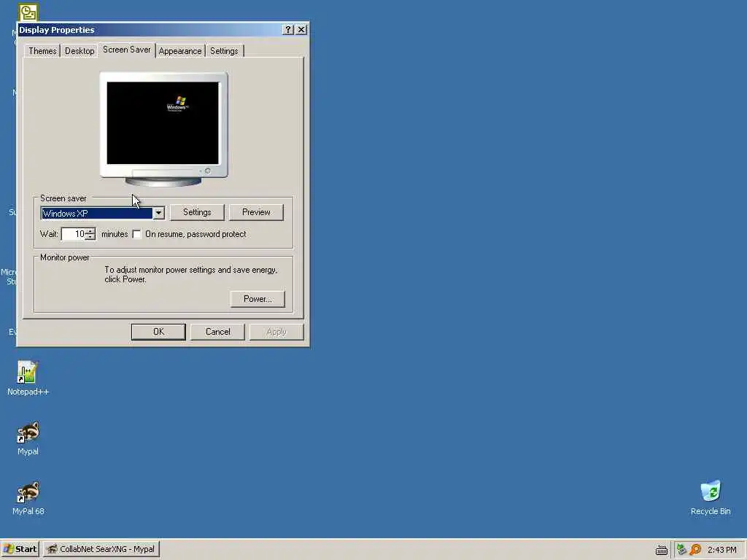Open the Start menu
The image size is (747, 560).
click(20, 549)
